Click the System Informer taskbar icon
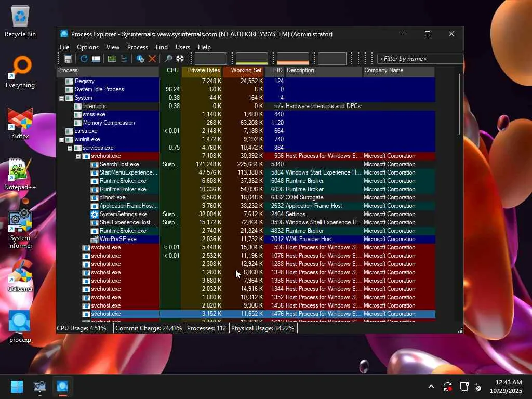 coord(39,387)
